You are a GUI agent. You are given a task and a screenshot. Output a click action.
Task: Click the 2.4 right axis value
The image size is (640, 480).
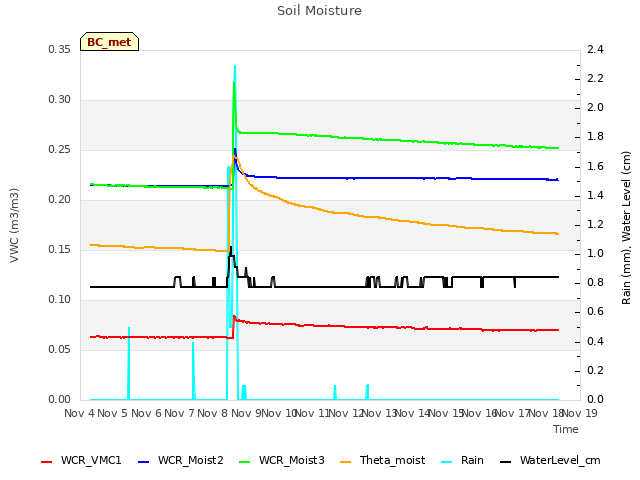pos(595,49)
